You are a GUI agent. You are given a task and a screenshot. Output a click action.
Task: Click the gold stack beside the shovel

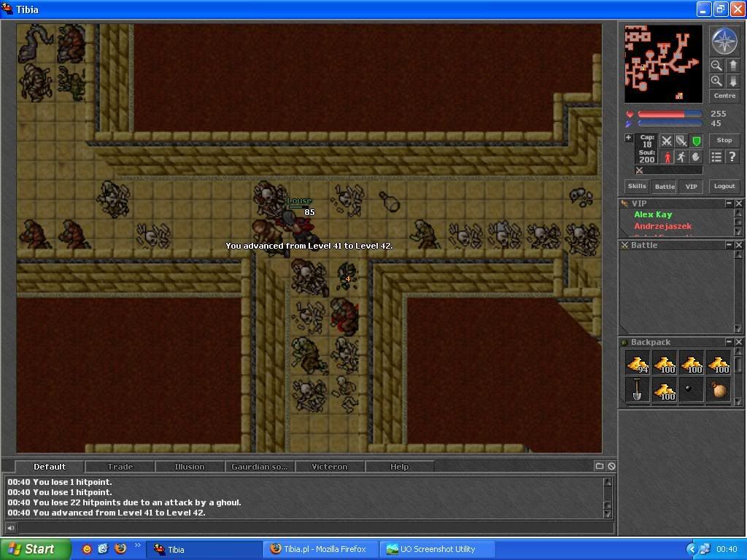point(664,390)
